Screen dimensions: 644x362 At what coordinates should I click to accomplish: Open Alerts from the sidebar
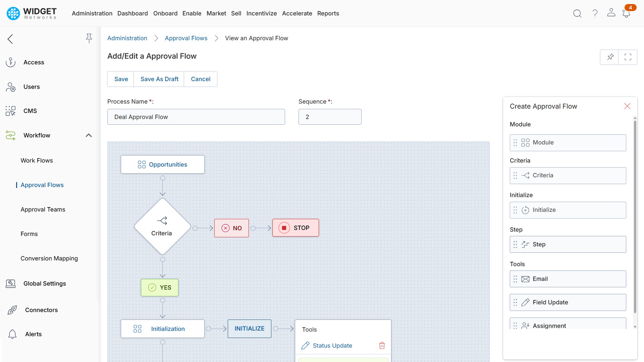[x=33, y=334]
